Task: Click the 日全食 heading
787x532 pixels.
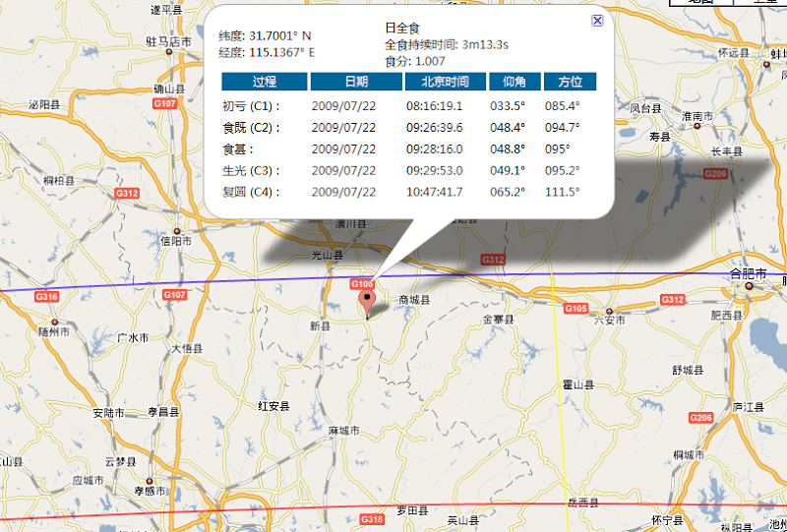Action: pyautogui.click(x=402, y=29)
